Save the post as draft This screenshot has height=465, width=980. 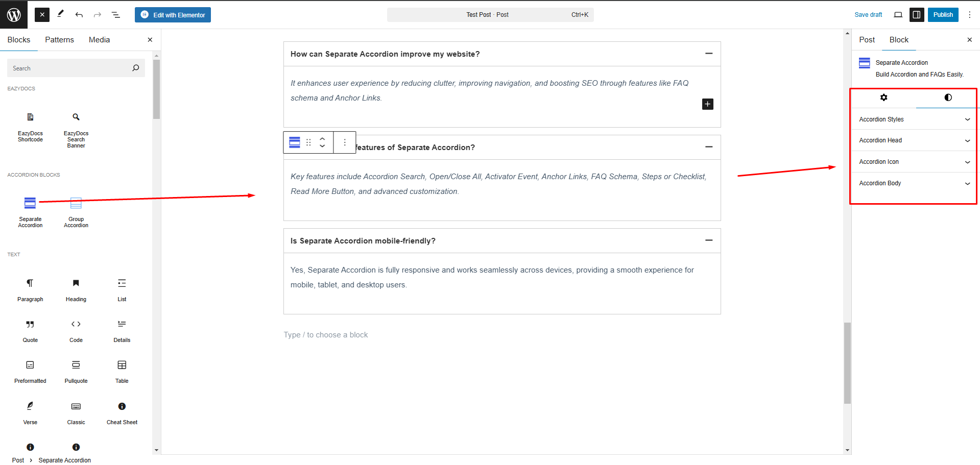868,14
